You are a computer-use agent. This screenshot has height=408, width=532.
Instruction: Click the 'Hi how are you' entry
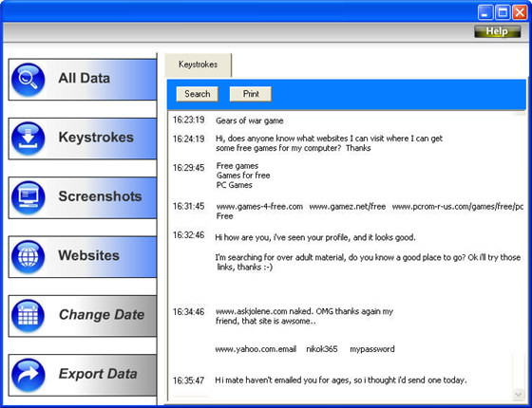pos(315,237)
